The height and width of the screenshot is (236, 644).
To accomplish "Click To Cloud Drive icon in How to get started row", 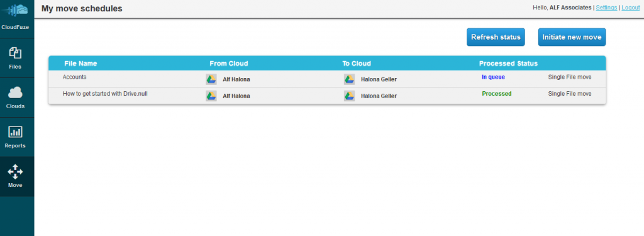I will coord(349,96).
